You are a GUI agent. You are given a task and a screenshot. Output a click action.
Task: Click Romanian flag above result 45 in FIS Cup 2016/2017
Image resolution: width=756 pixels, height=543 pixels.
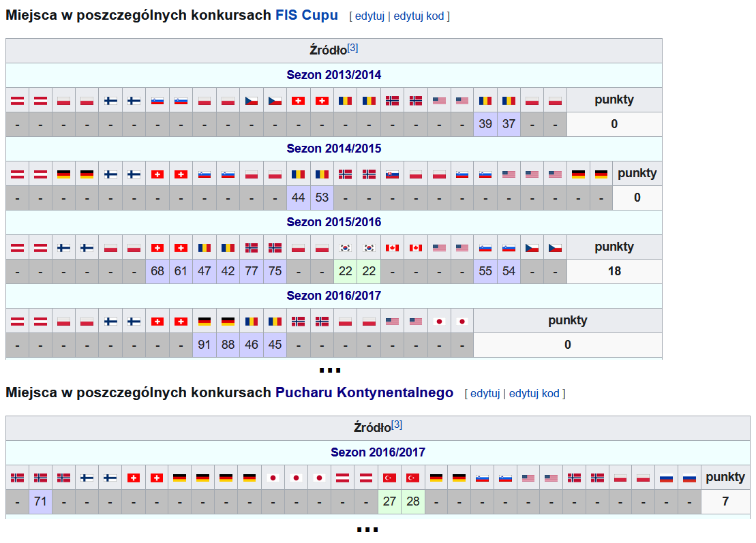pos(275,322)
